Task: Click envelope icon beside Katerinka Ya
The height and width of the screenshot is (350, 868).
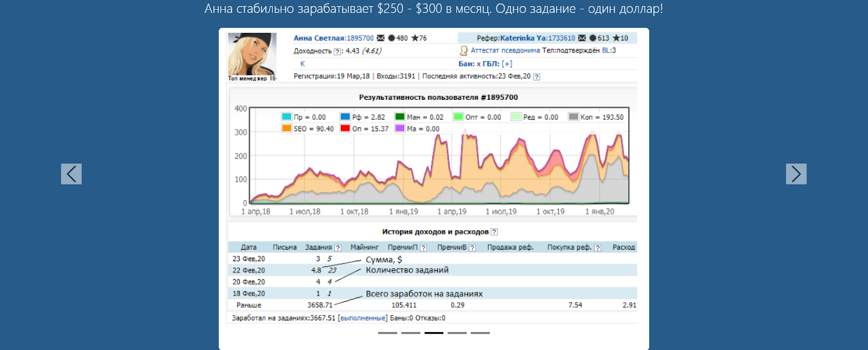Action: click(x=582, y=38)
